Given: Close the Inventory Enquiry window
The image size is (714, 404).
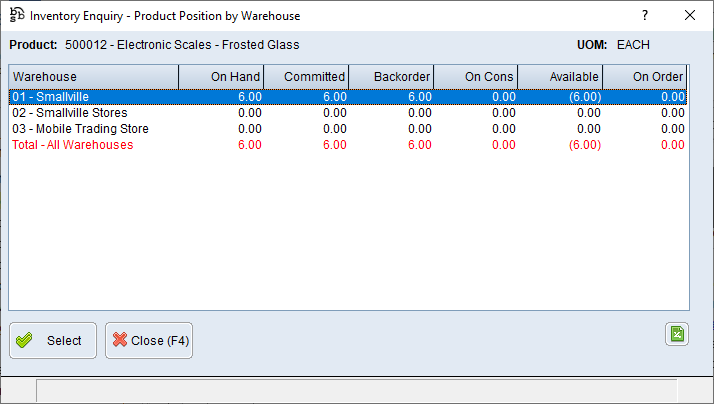Looking at the screenshot, I should [689, 16].
